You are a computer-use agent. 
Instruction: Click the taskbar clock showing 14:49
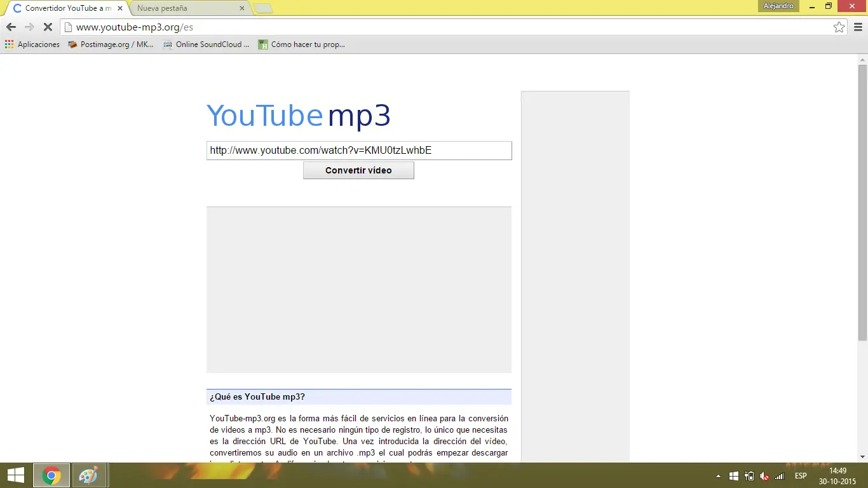[837, 476]
